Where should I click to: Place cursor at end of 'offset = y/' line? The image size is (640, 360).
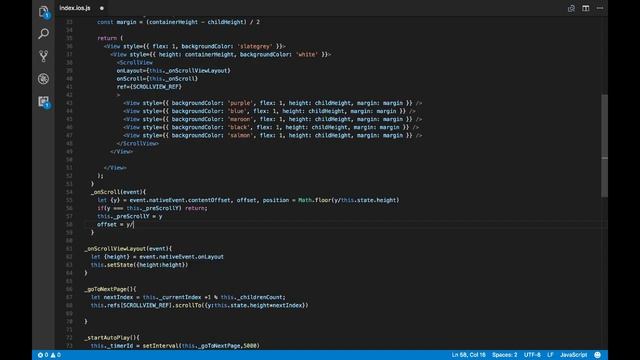[x=134, y=224]
